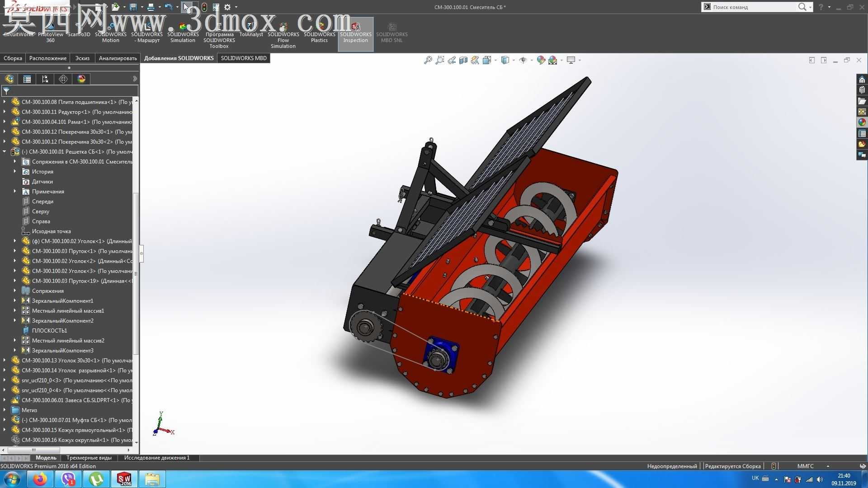Open Firefox from the Windows taskbar
868x488 pixels.
tap(40, 479)
